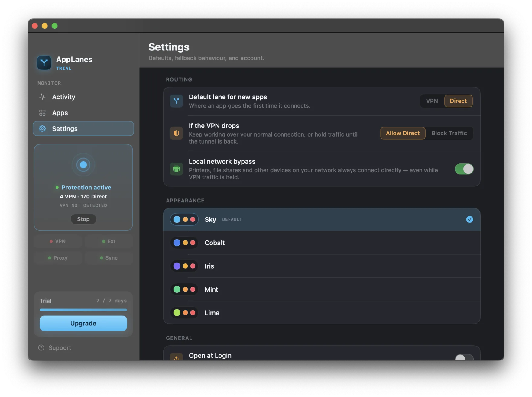Open the Apps section

pos(83,113)
